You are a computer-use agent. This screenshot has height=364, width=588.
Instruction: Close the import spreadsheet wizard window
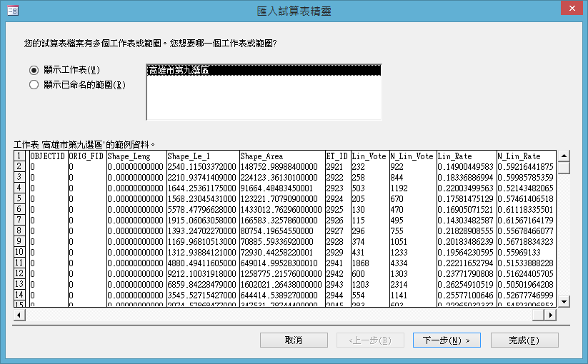pyautogui.click(x=571, y=10)
